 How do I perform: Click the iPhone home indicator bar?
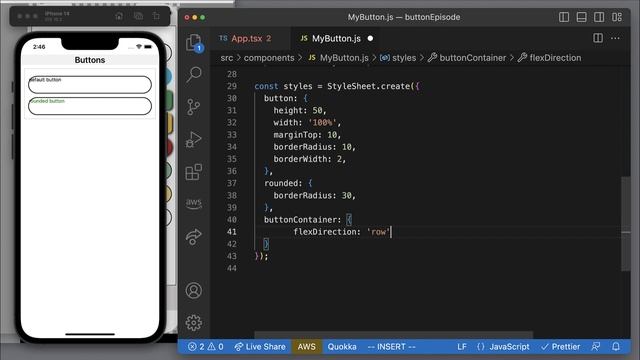tap(90, 334)
